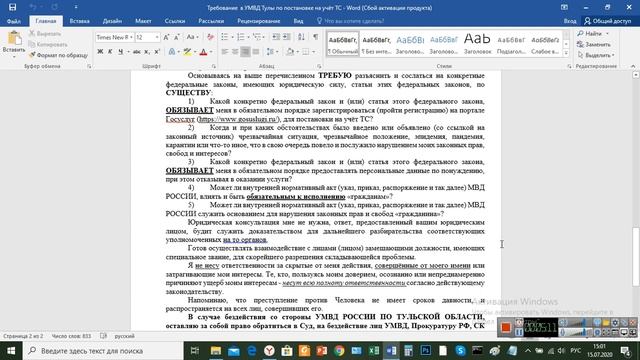This screenshot has height=360, width=640.
Task: Open Excel from the taskbar
Action: pos(373,351)
